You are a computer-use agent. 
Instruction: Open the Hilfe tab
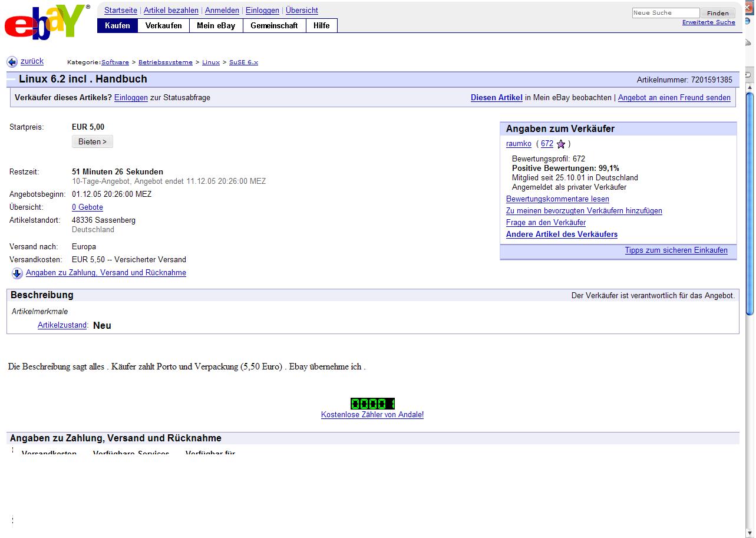point(322,25)
